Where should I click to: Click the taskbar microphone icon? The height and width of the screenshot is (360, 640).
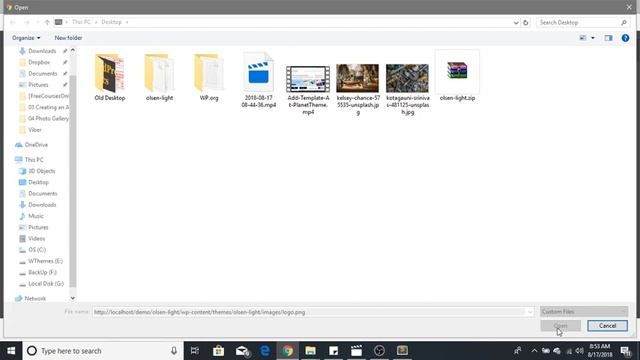174,351
